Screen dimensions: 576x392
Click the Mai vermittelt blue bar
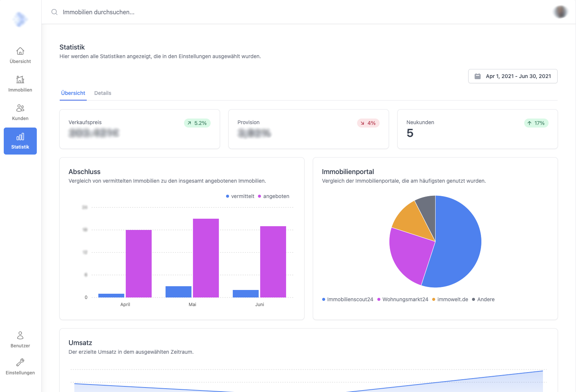tap(178, 292)
